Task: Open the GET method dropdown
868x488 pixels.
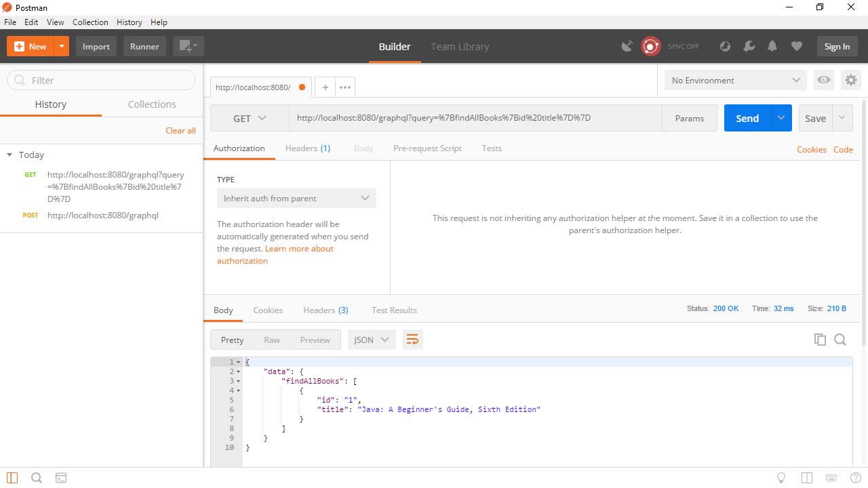Action: pyautogui.click(x=250, y=118)
